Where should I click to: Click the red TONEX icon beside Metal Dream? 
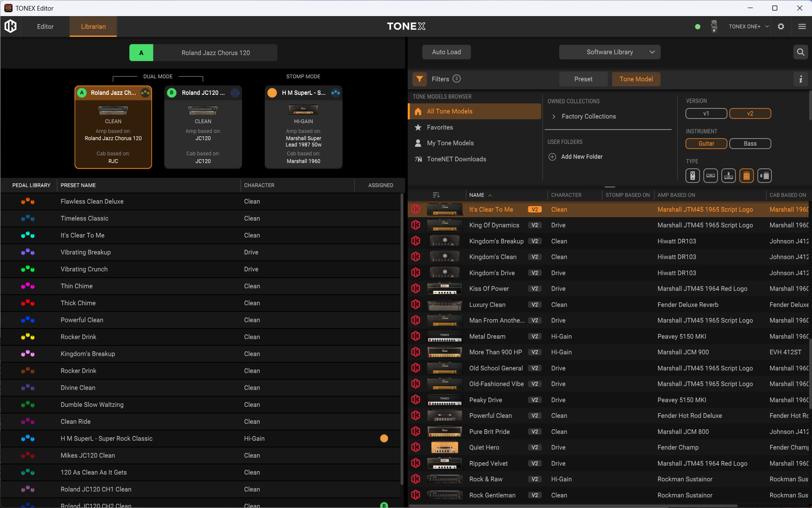tap(416, 337)
